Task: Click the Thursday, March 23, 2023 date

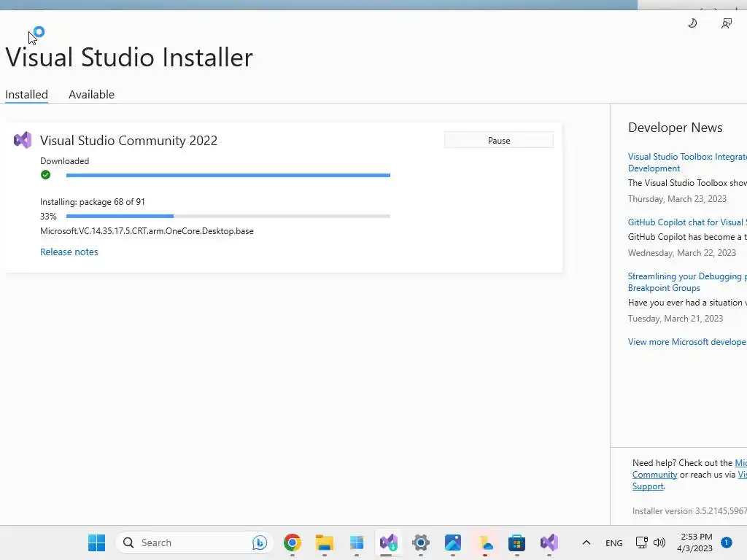Action: (677, 199)
